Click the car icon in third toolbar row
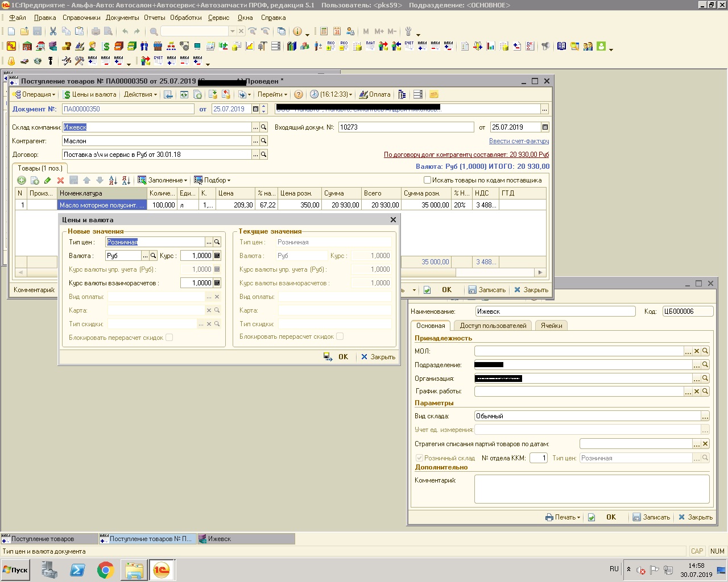Viewport: 728px width, 582px height. coord(24,61)
